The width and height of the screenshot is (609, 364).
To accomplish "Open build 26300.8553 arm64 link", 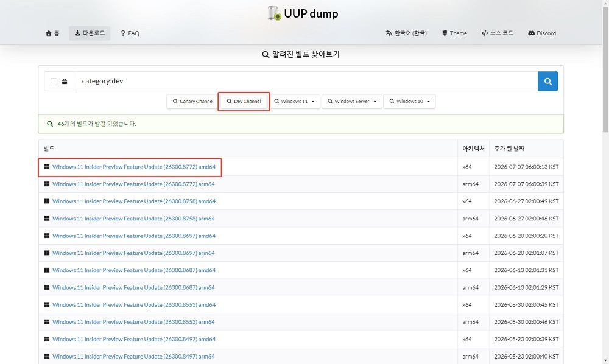I will (133, 322).
